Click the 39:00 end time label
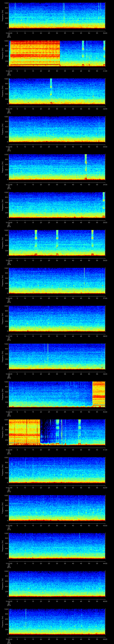Image resolution: width=114 pixels, height=644 pixels. point(105,374)
